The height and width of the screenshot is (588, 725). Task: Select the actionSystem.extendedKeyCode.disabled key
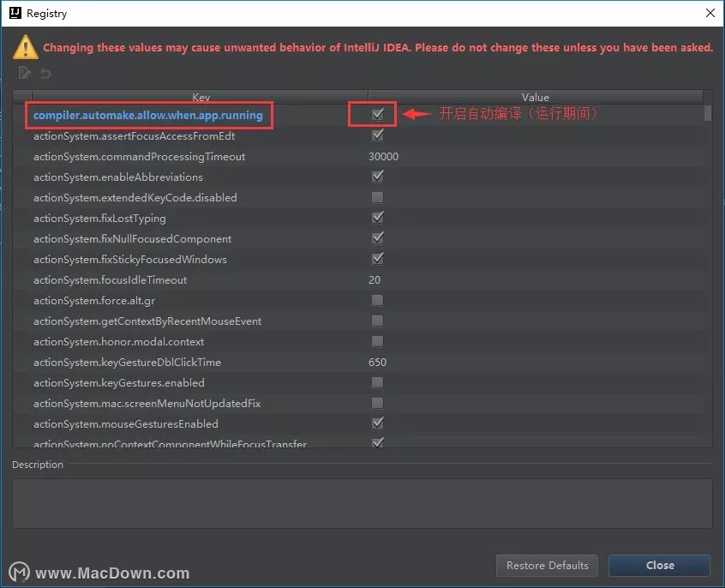pos(135,197)
